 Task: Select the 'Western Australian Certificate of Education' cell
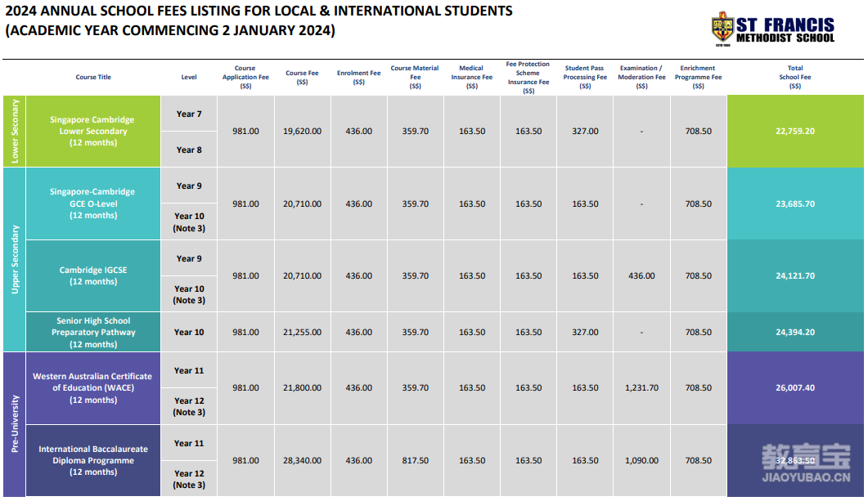click(x=93, y=387)
